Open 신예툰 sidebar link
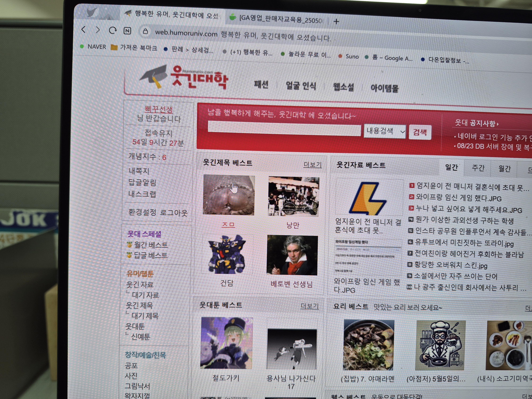This screenshot has width=532, height=399. [x=140, y=336]
